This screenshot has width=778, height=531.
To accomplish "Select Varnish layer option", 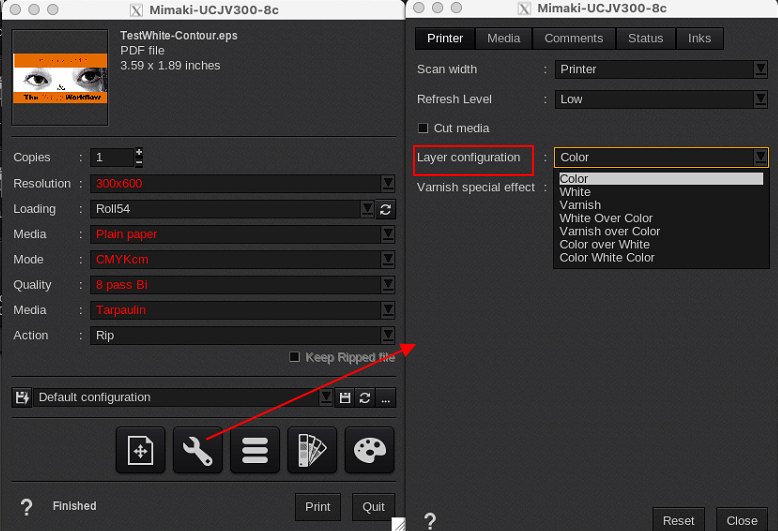I will [x=661, y=205].
